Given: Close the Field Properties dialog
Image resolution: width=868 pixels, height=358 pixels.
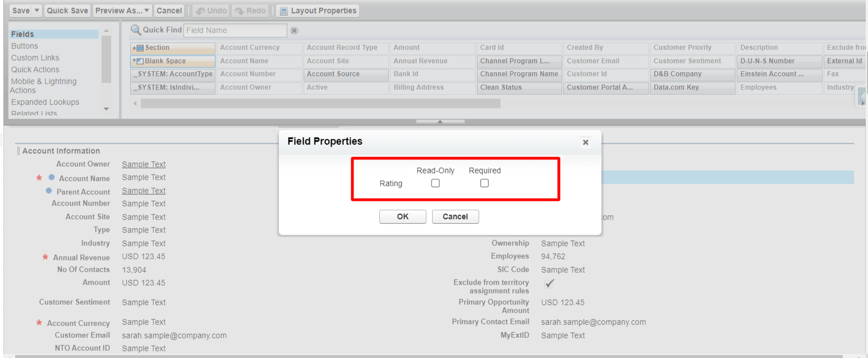Looking at the screenshot, I should tap(585, 143).
